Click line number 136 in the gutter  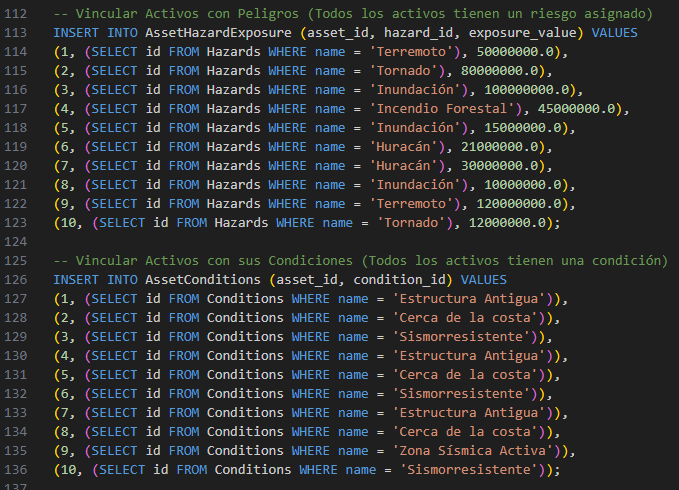16,470
